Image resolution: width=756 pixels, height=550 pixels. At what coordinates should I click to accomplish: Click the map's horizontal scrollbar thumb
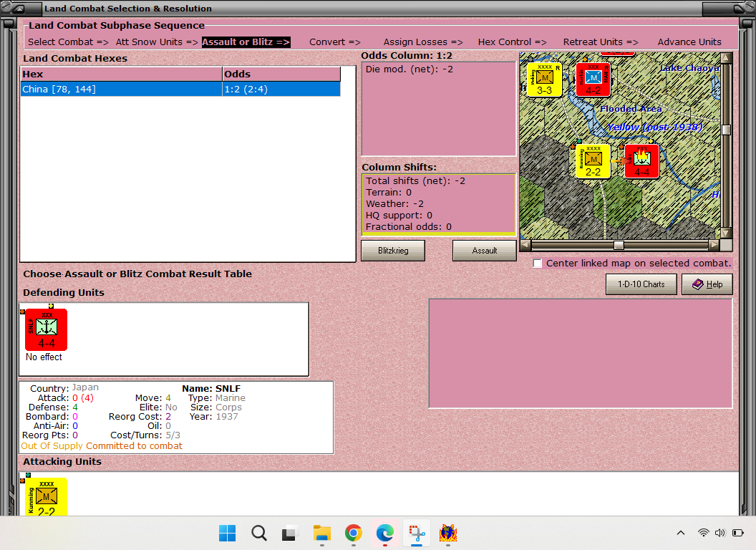tap(619, 245)
